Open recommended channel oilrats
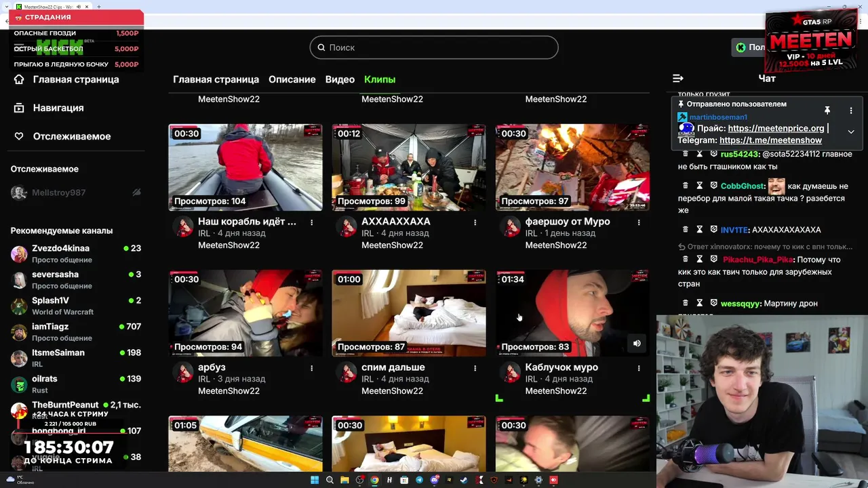Viewport: 868px width, 488px height. pyautogui.click(x=75, y=384)
